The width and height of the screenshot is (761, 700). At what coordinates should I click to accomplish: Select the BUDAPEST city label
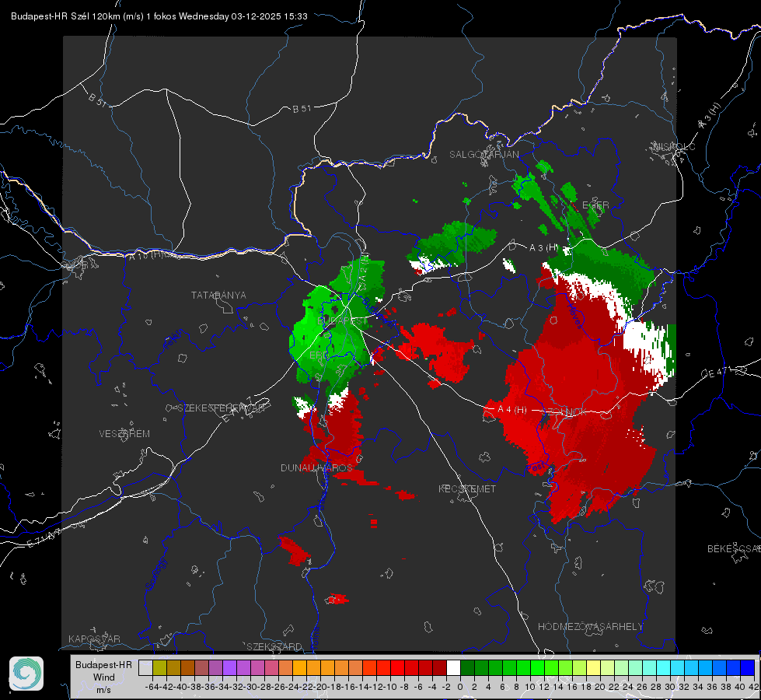[x=342, y=321]
